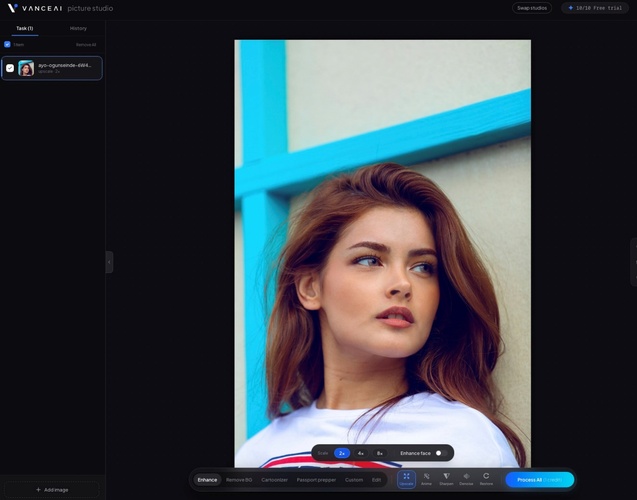Click the Add image button
Screen dimensions: 637x500
point(52,490)
